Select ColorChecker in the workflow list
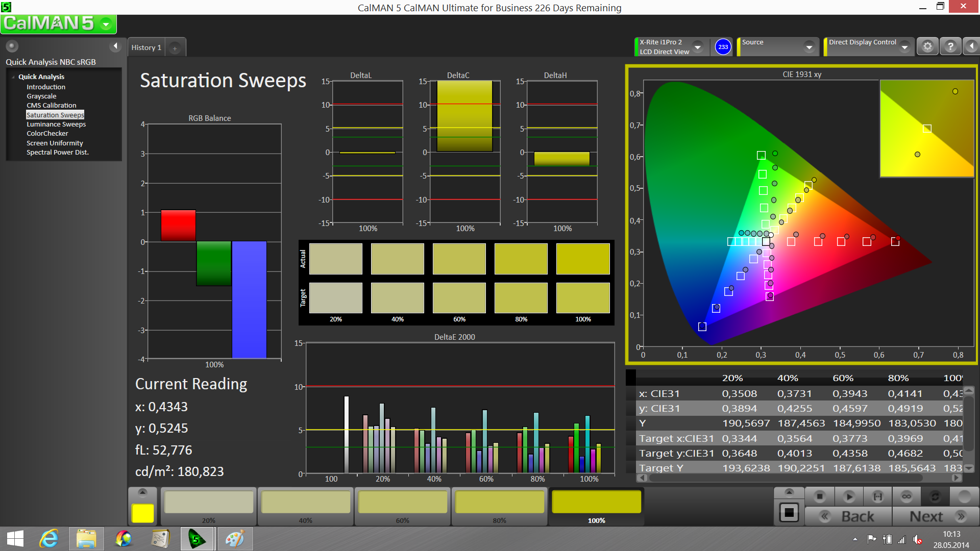980x551 pixels. point(47,134)
